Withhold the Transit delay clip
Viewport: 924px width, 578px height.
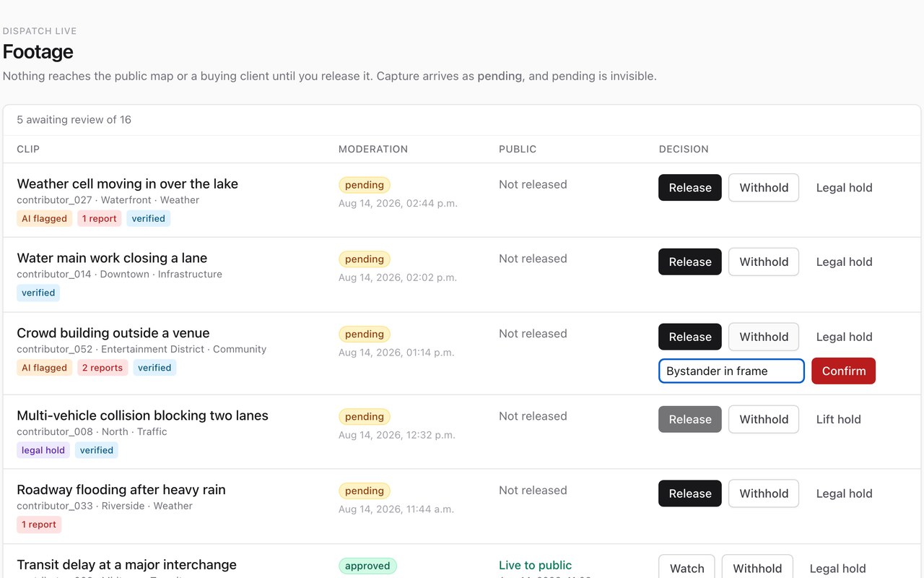click(757, 568)
